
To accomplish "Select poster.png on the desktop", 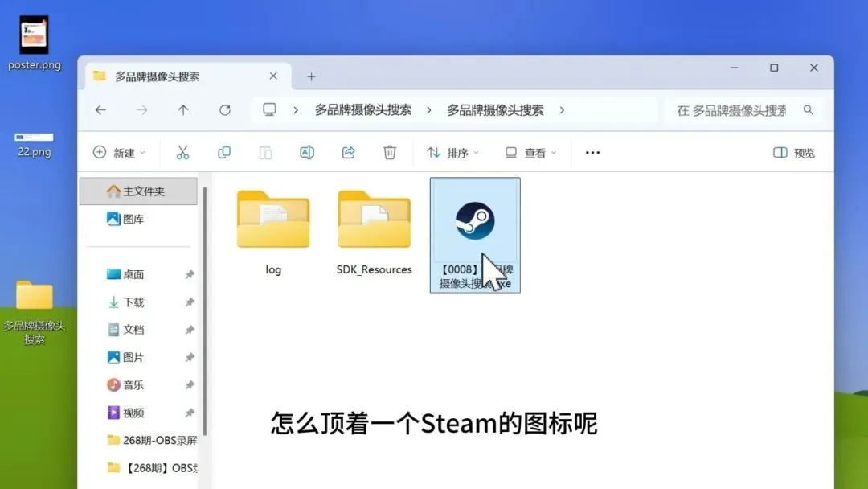I will click(35, 43).
